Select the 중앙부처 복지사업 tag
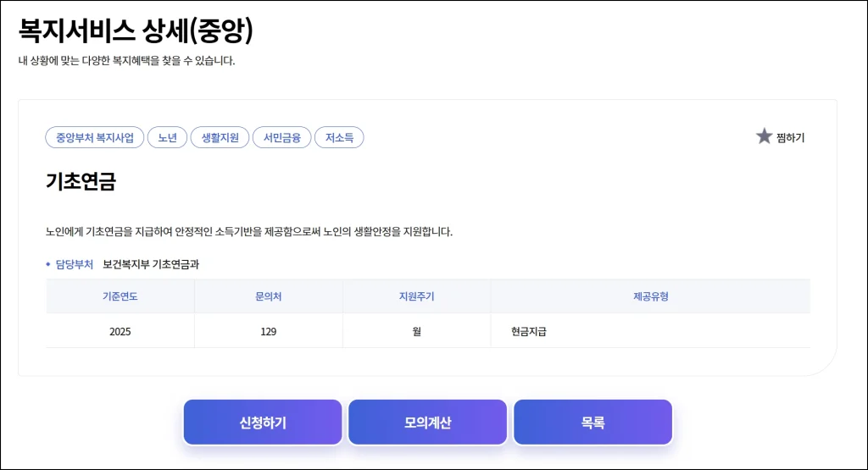Image resolution: width=868 pixels, height=470 pixels. tap(94, 138)
